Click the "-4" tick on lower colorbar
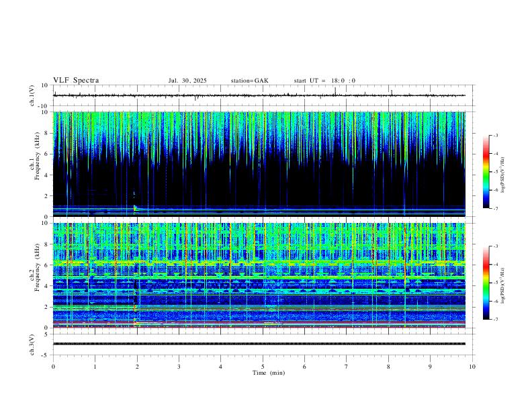The image size is (532, 411). pos(495,265)
